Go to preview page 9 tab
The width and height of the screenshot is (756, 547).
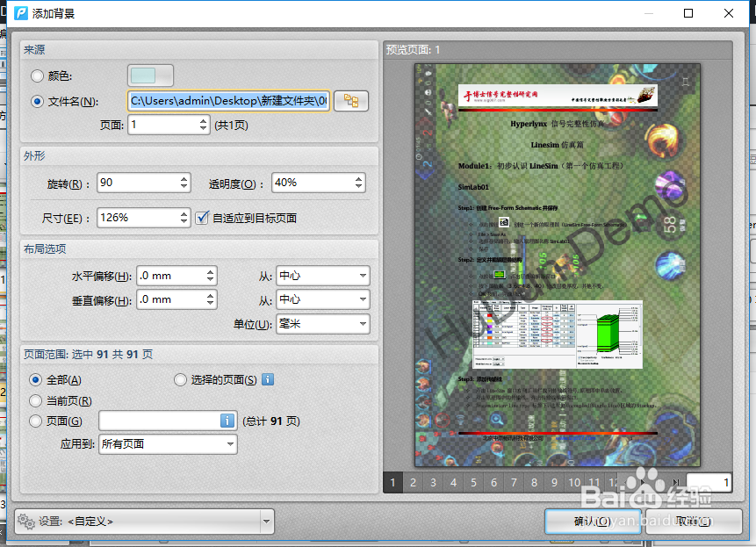click(554, 482)
